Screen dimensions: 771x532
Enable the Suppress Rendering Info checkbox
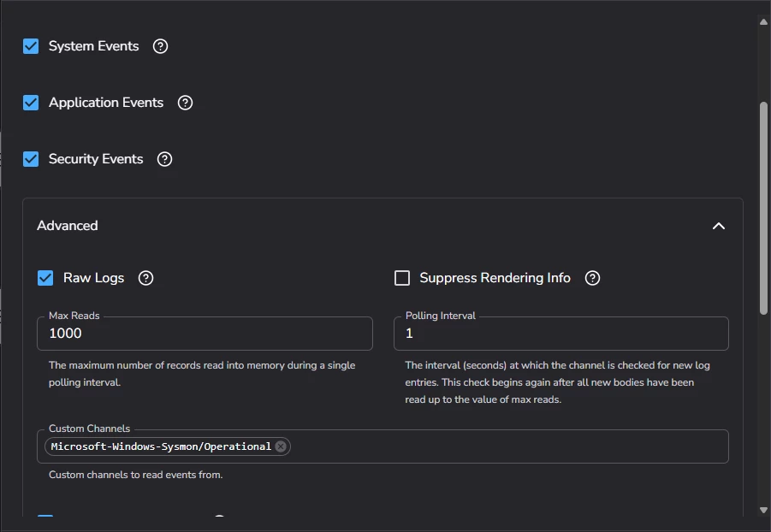(x=402, y=278)
